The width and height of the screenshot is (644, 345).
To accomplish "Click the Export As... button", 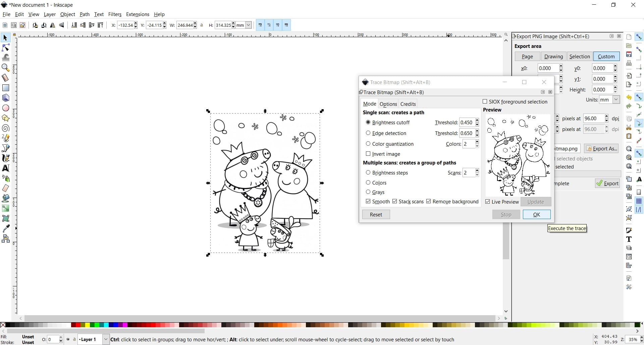I will point(601,148).
